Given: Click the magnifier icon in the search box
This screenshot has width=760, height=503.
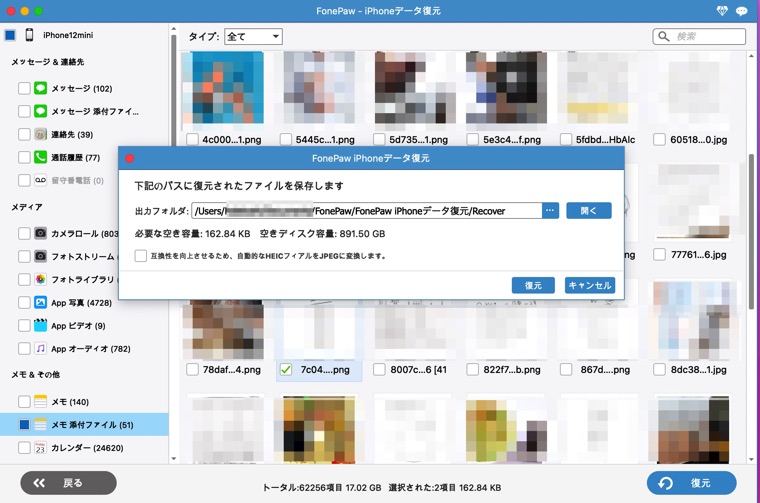Looking at the screenshot, I should pos(664,36).
